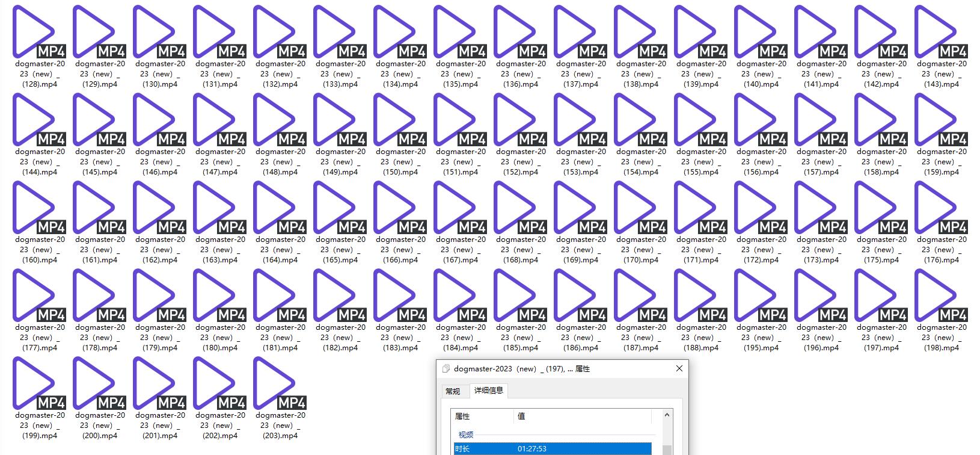Click the 属性 column header
980x455 pixels.
click(482, 416)
